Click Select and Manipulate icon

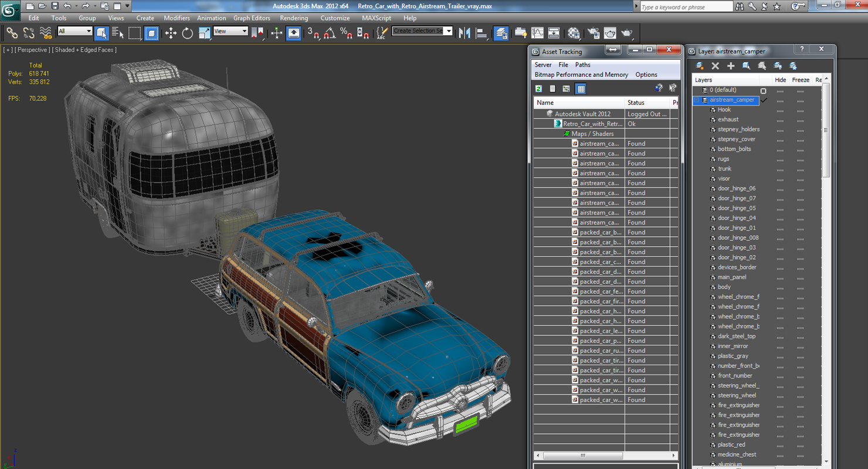[277, 33]
